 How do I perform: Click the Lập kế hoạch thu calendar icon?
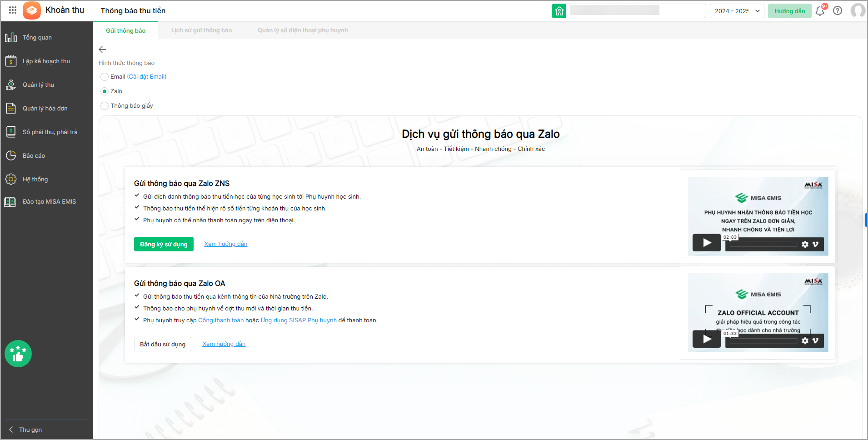click(11, 61)
